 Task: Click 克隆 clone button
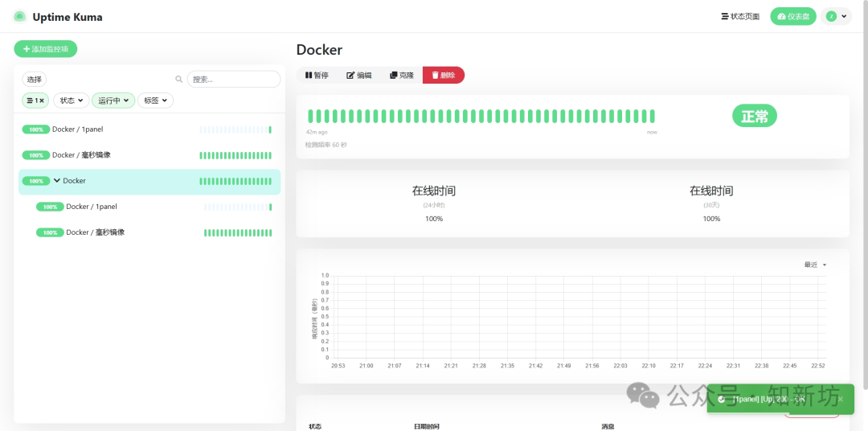[x=401, y=76]
